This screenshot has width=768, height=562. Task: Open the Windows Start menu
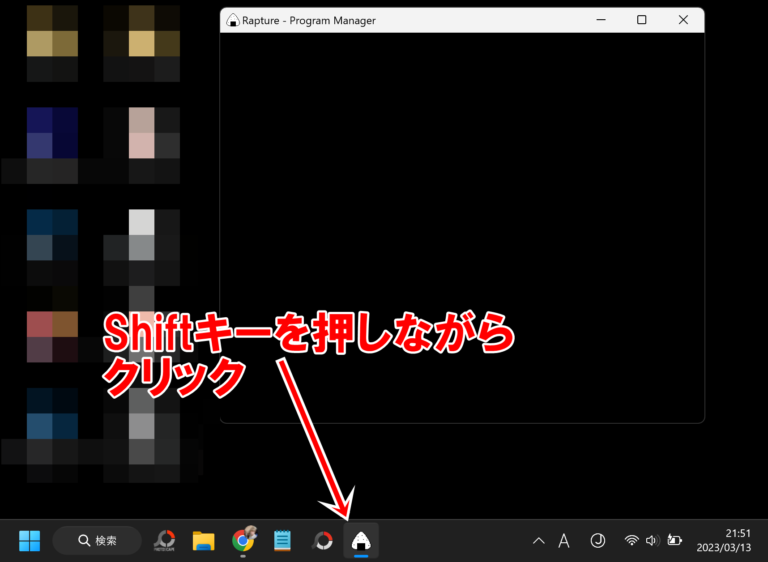pos(29,540)
